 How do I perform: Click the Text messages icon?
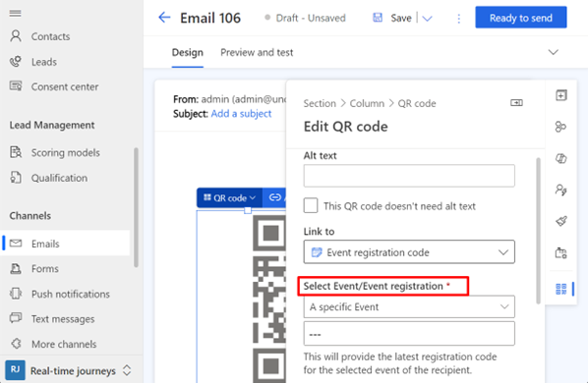tap(16, 318)
